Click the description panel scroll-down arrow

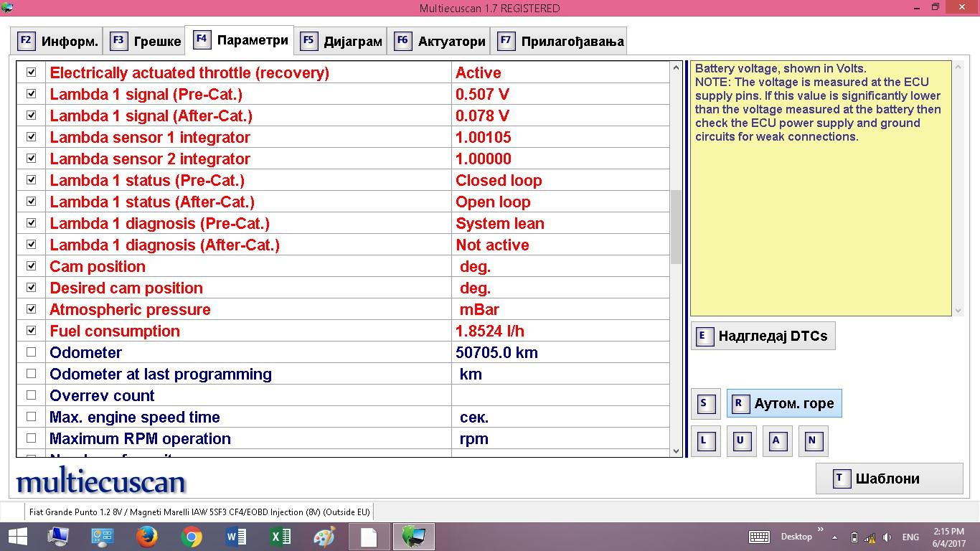[x=958, y=311]
